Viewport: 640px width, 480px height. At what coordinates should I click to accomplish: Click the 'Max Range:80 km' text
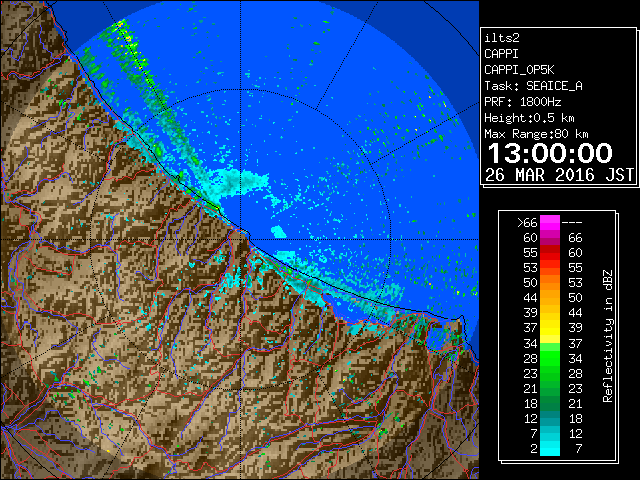coord(536,134)
